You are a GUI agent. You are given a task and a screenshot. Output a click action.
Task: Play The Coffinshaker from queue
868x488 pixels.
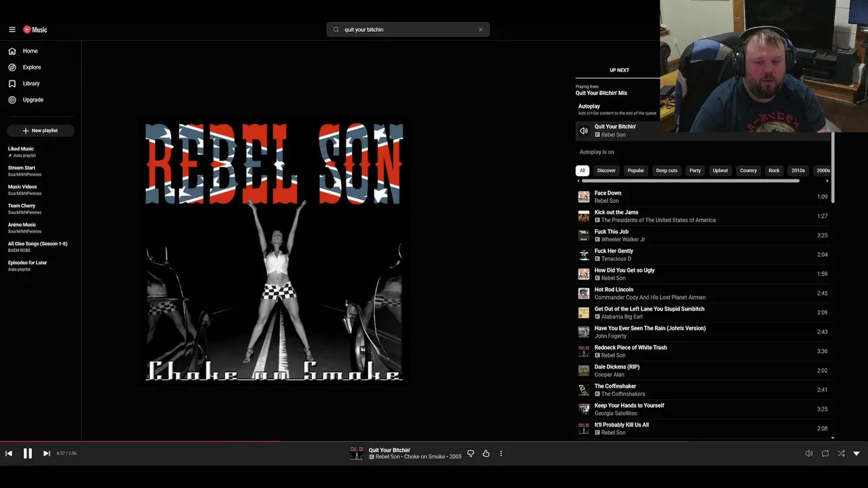(703, 390)
